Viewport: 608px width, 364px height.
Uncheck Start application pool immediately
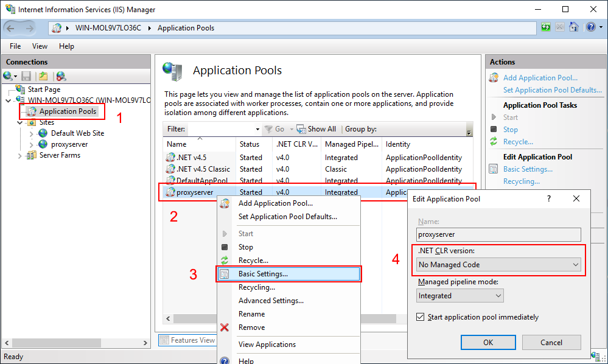[x=422, y=317]
